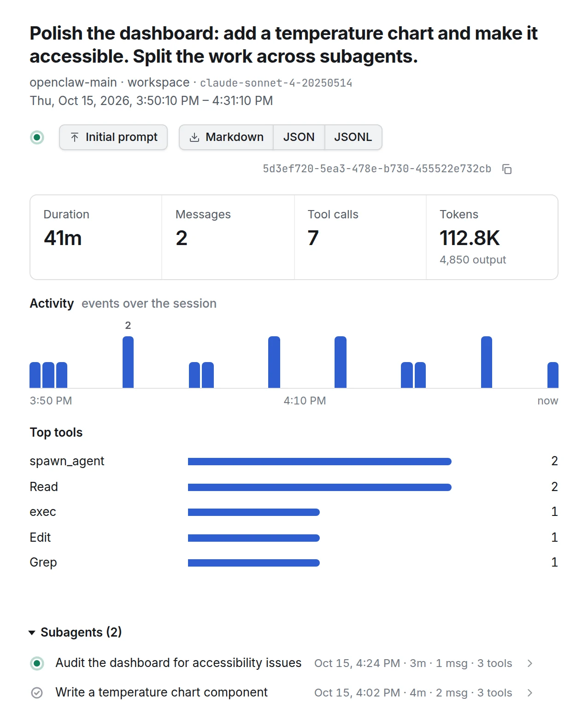
Task: Collapse the Subagents (2) section
Action: [x=76, y=632]
